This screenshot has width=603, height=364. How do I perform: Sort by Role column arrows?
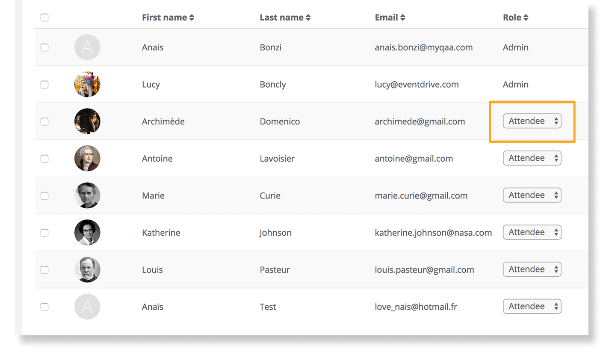pos(526,18)
